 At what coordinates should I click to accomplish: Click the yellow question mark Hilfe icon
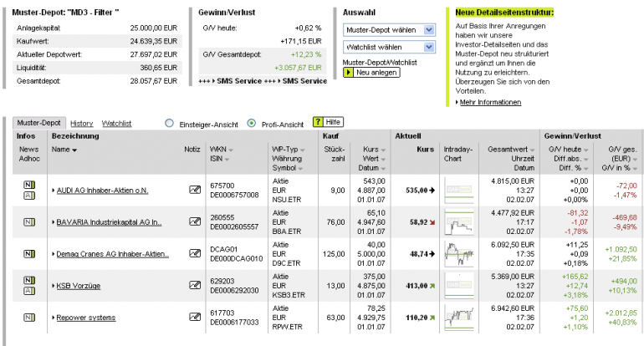318,122
